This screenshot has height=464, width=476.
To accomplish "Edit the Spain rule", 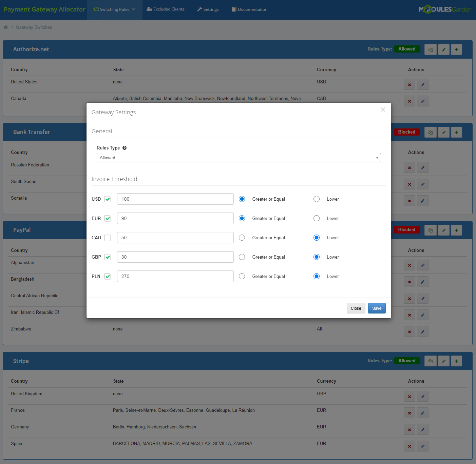I will pos(422,446).
